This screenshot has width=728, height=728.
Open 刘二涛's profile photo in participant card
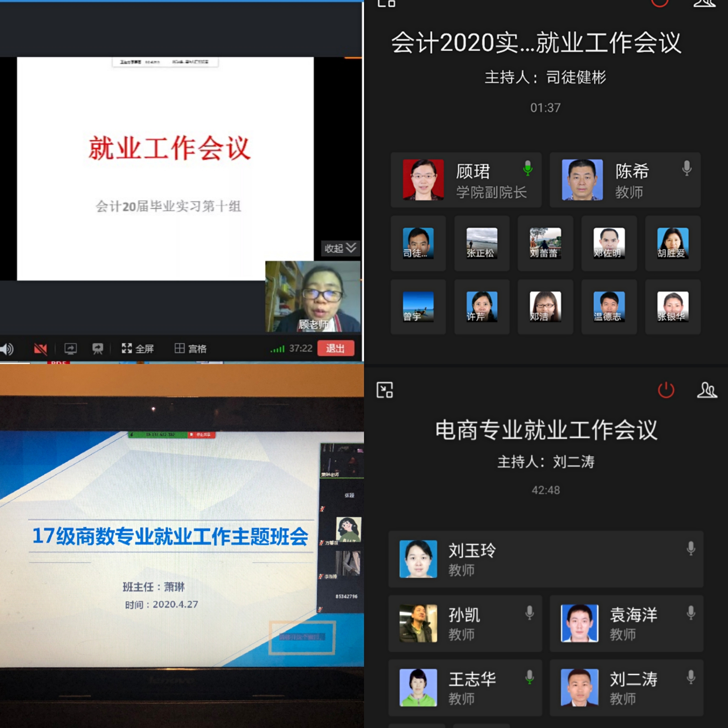click(579, 688)
